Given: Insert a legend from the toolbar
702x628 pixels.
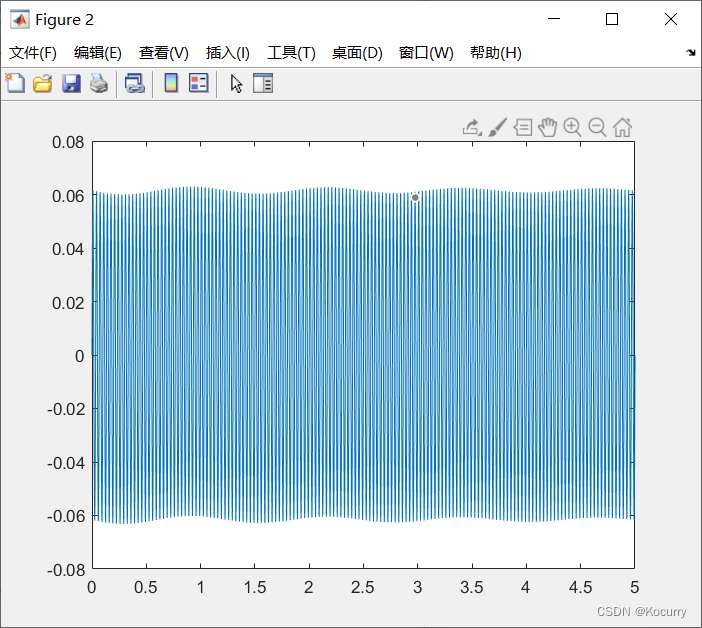Looking at the screenshot, I should pos(199,83).
